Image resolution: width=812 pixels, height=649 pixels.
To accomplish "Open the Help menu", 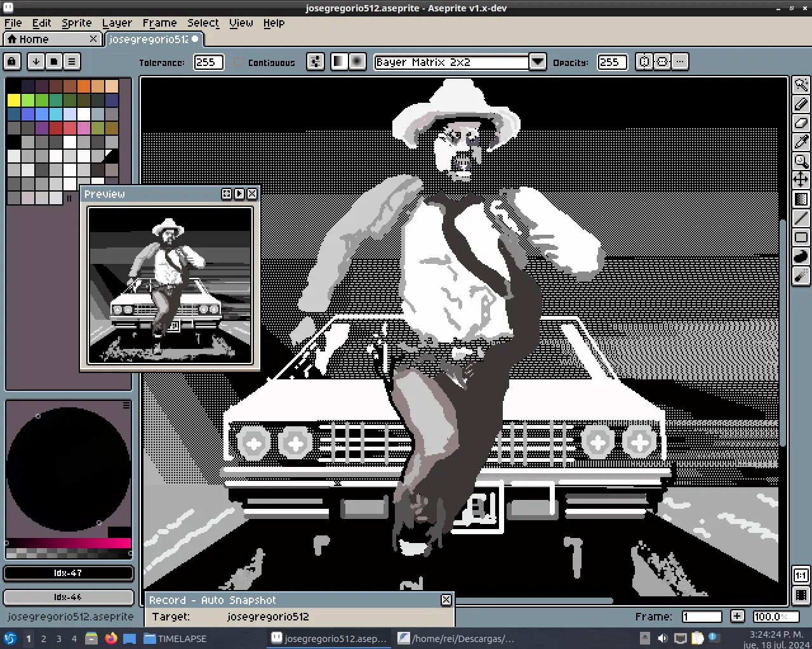I will [x=274, y=23].
